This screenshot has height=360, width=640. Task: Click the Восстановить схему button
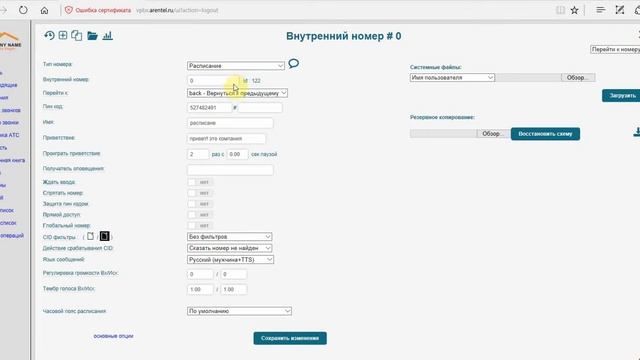(x=545, y=134)
